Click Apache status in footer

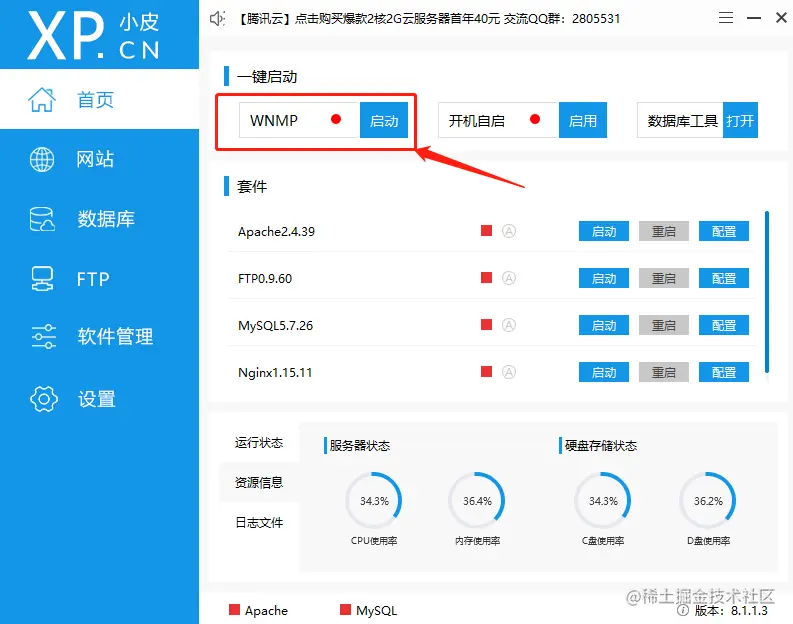(258, 610)
